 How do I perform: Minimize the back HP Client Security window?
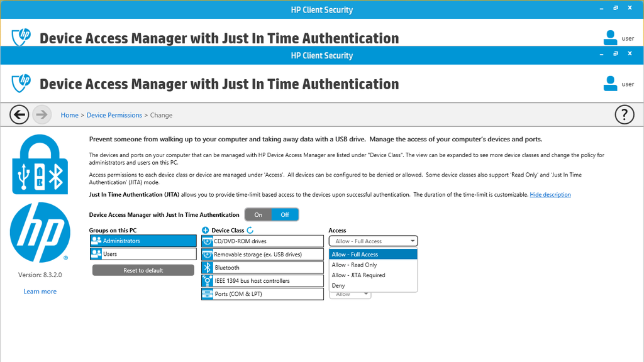pyautogui.click(x=601, y=8)
